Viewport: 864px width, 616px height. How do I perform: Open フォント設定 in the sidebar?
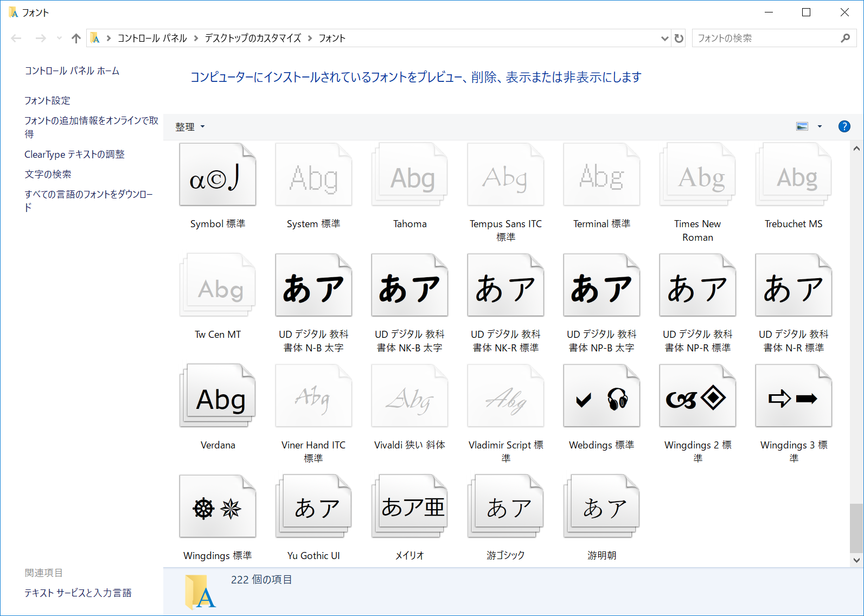tap(48, 101)
